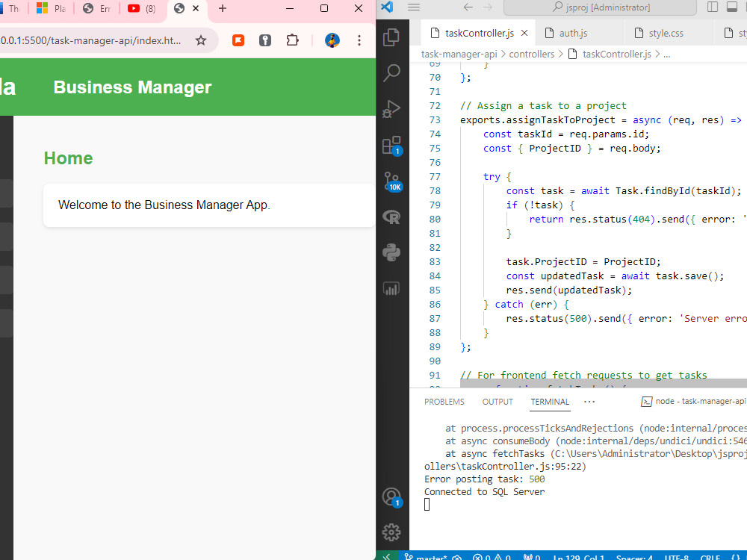747x560 pixels.
Task: Click 'Connected to SQL Server' terminal line
Action: point(484,492)
